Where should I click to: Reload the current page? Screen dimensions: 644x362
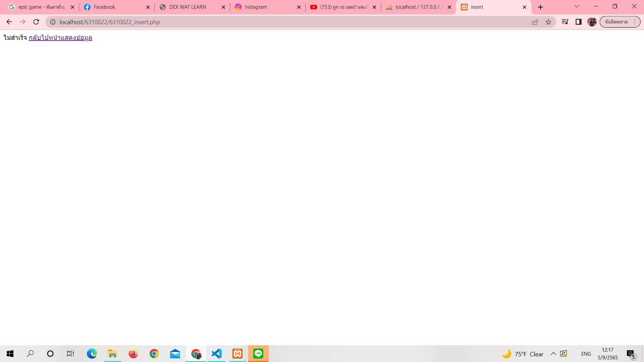point(36,22)
